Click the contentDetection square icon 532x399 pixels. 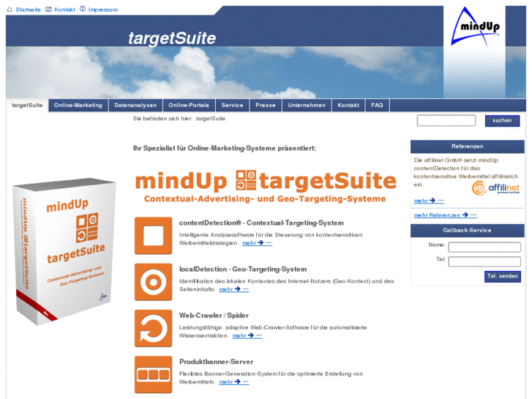(x=154, y=236)
